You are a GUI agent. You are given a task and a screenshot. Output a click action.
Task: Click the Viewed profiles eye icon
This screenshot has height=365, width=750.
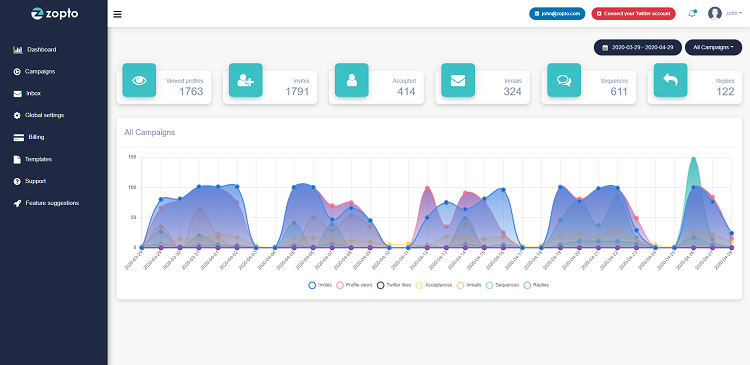(x=139, y=80)
